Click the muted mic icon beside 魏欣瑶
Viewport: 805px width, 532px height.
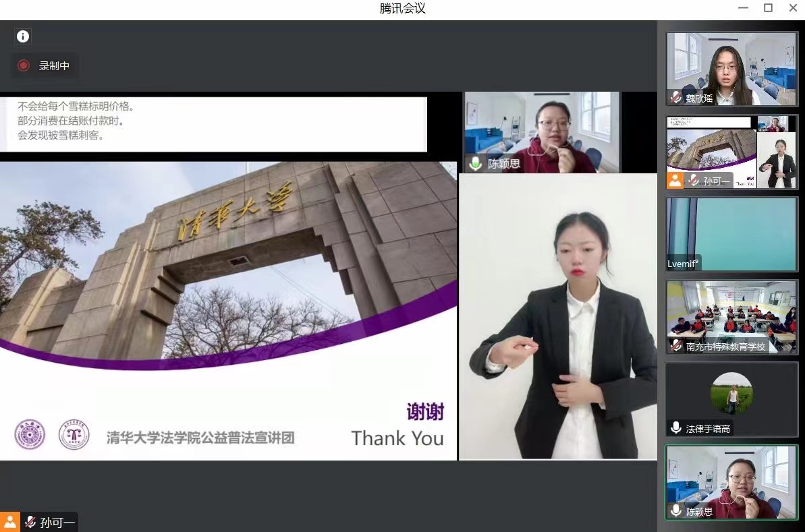click(675, 98)
